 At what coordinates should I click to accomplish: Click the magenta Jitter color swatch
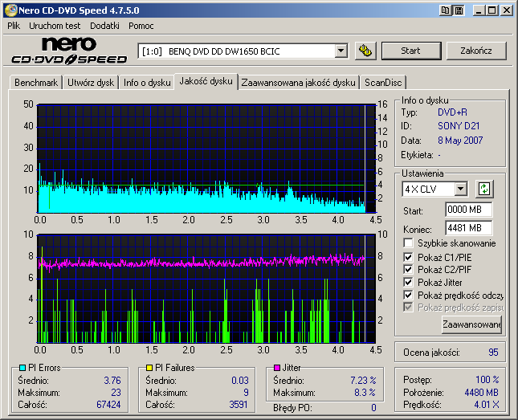[277, 368]
